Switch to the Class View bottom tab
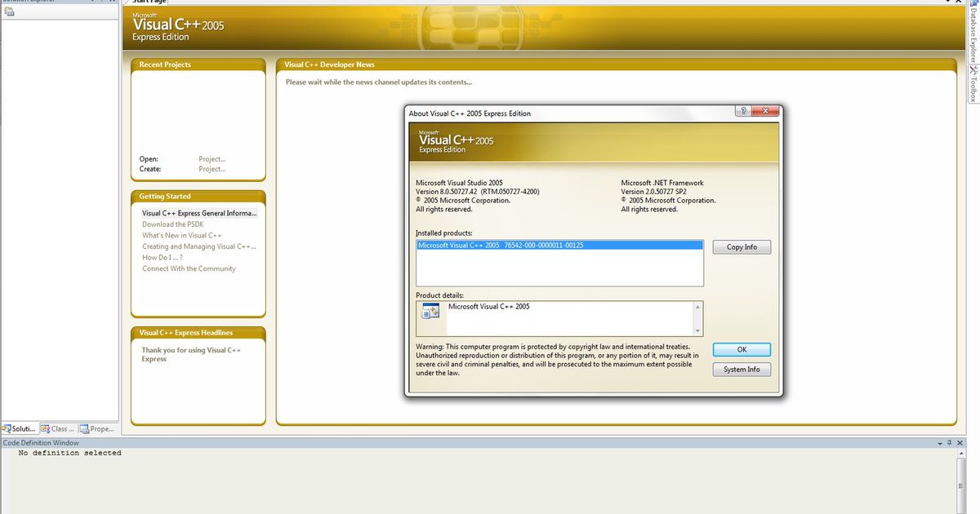 click(x=58, y=428)
